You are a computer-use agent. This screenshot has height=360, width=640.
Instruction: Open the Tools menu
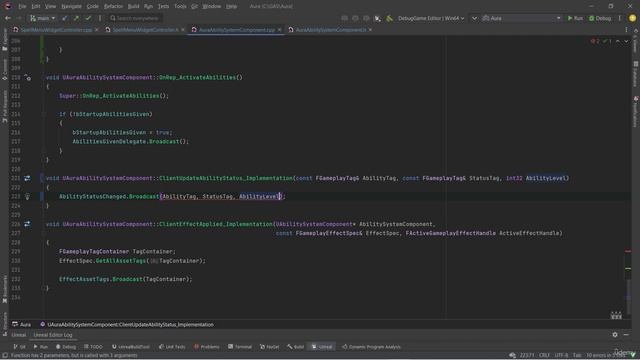pyautogui.click(x=180, y=7)
